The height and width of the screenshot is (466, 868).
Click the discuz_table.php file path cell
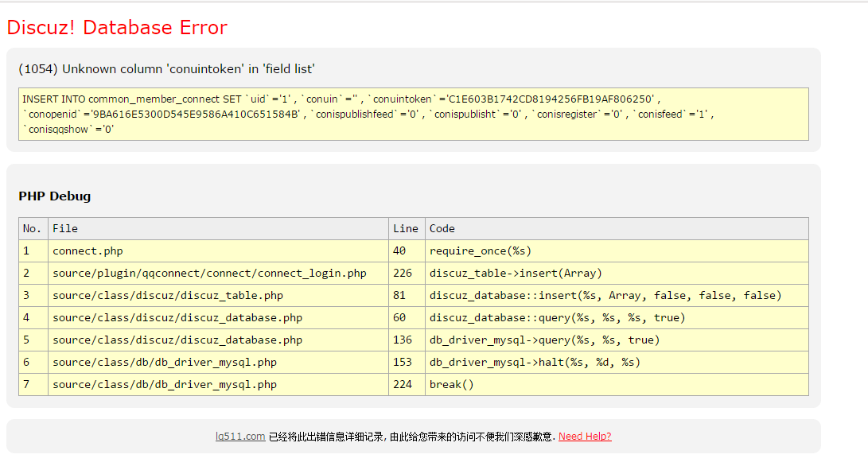(168, 296)
